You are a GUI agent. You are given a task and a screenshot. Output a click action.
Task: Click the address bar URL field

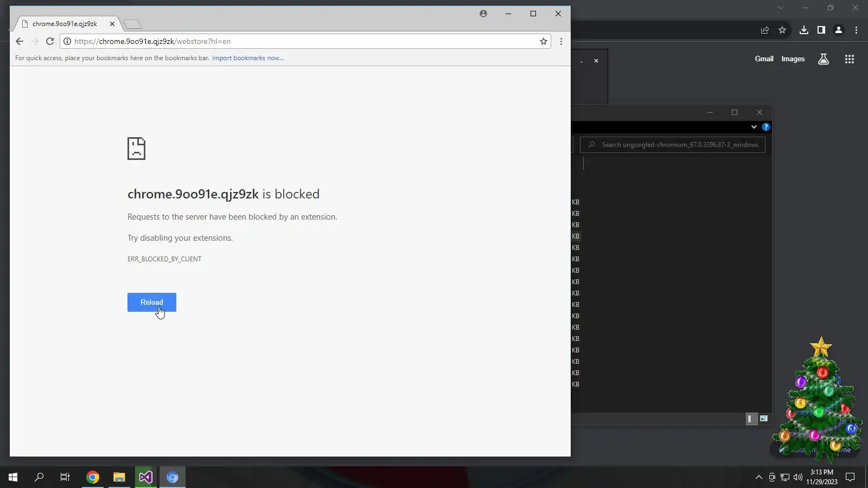click(x=305, y=41)
